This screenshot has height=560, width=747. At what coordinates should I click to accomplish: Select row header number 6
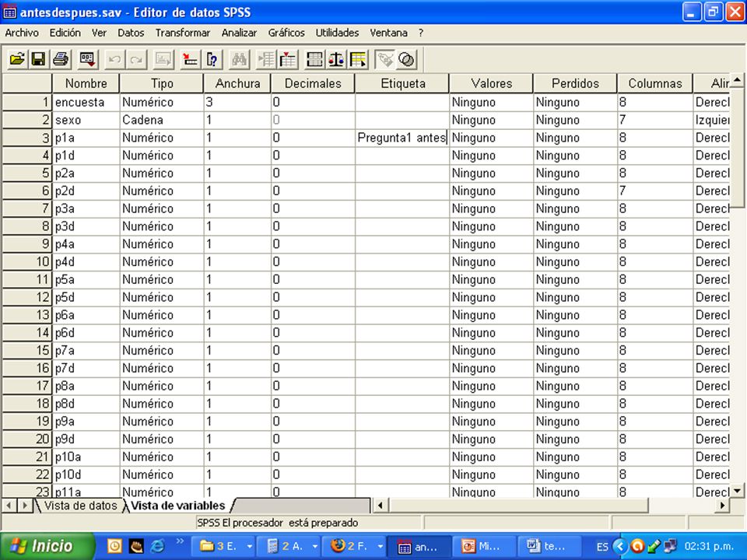point(27,191)
